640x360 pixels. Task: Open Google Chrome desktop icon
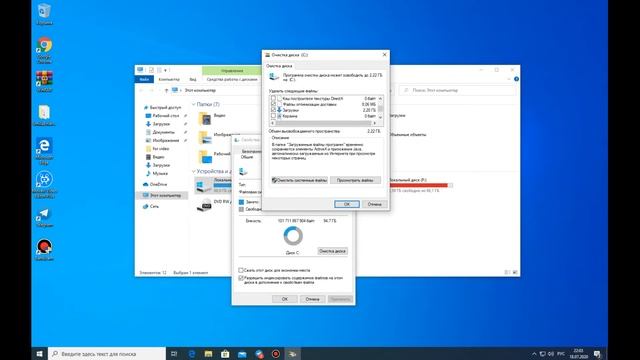[44, 50]
